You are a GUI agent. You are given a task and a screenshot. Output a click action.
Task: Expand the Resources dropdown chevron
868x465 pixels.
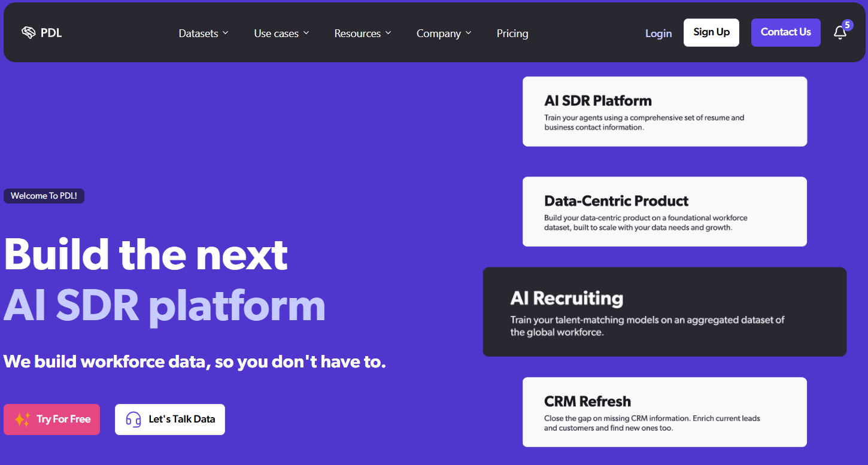coord(388,33)
